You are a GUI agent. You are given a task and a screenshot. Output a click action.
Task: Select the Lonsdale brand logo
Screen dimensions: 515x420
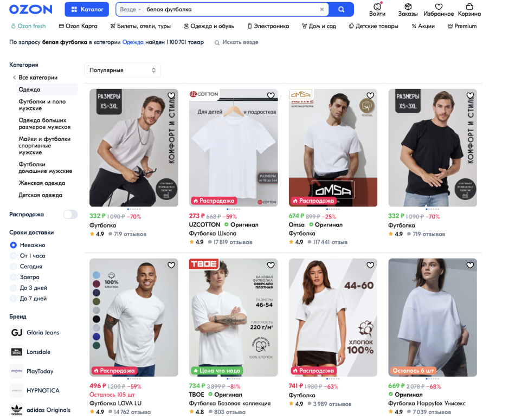point(17,352)
